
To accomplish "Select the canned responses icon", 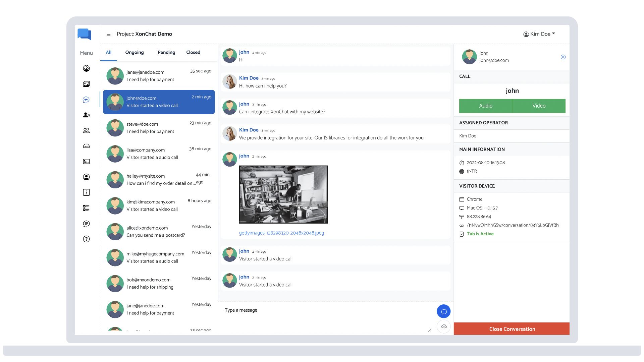I will click(86, 223).
